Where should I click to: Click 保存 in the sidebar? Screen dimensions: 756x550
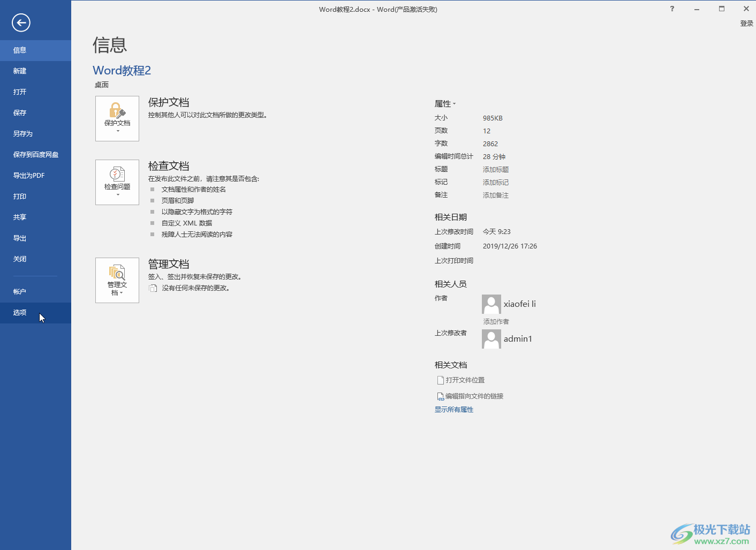(35, 113)
